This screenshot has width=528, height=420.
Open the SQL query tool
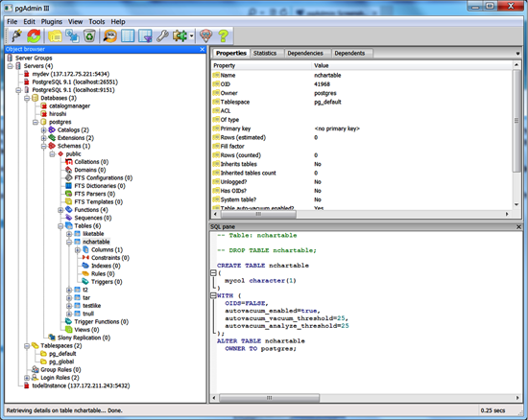click(110, 35)
